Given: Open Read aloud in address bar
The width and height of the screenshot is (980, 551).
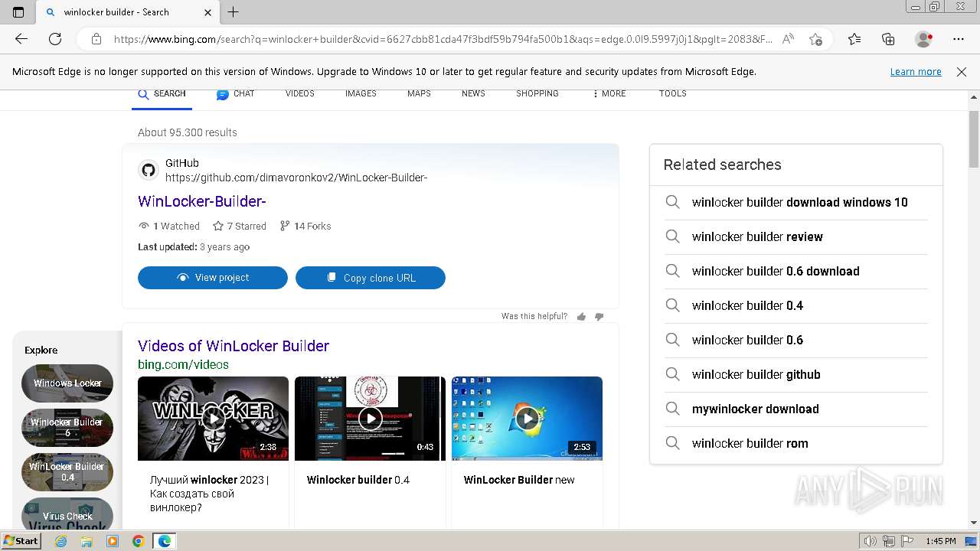Looking at the screenshot, I should (x=788, y=39).
